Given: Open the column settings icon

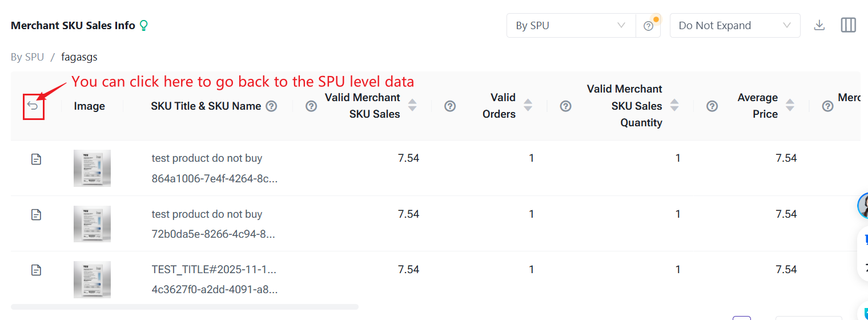Looking at the screenshot, I should 849,25.
